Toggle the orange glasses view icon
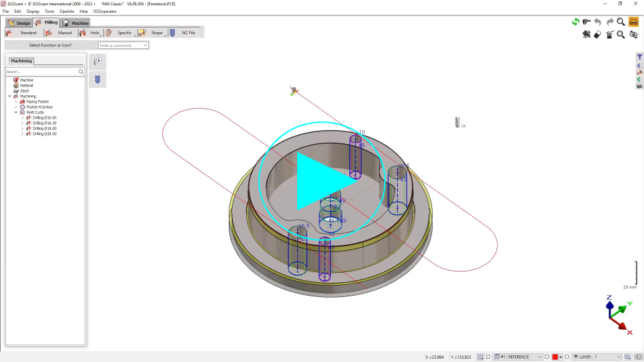Image resolution: width=644 pixels, height=362 pixels. (633, 22)
